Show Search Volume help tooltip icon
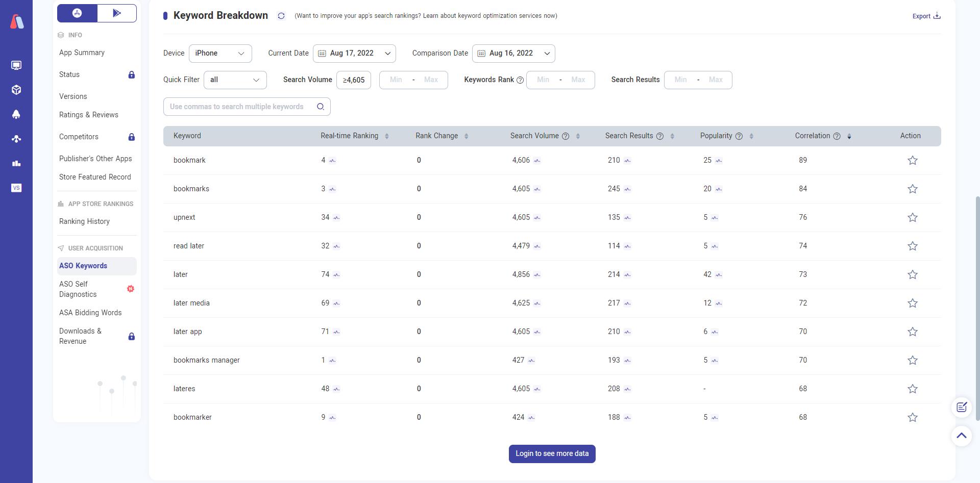Viewport: 980px width, 483px height. (x=566, y=136)
